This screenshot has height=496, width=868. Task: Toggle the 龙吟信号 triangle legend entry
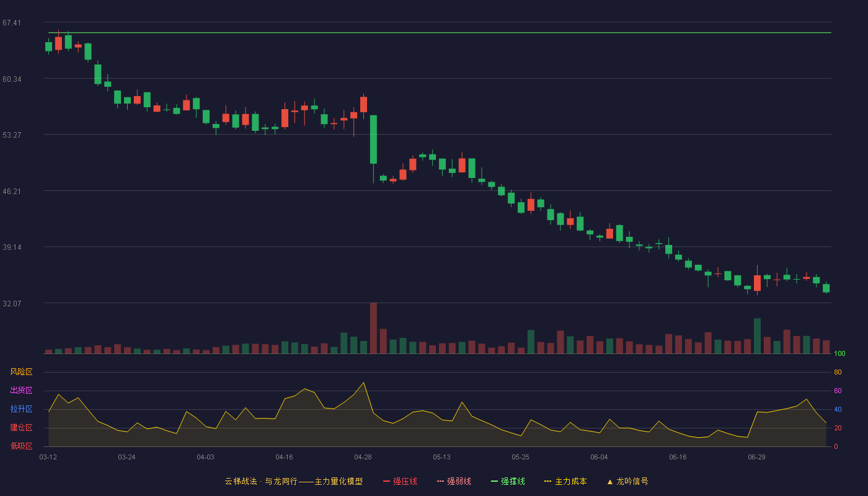627,481
